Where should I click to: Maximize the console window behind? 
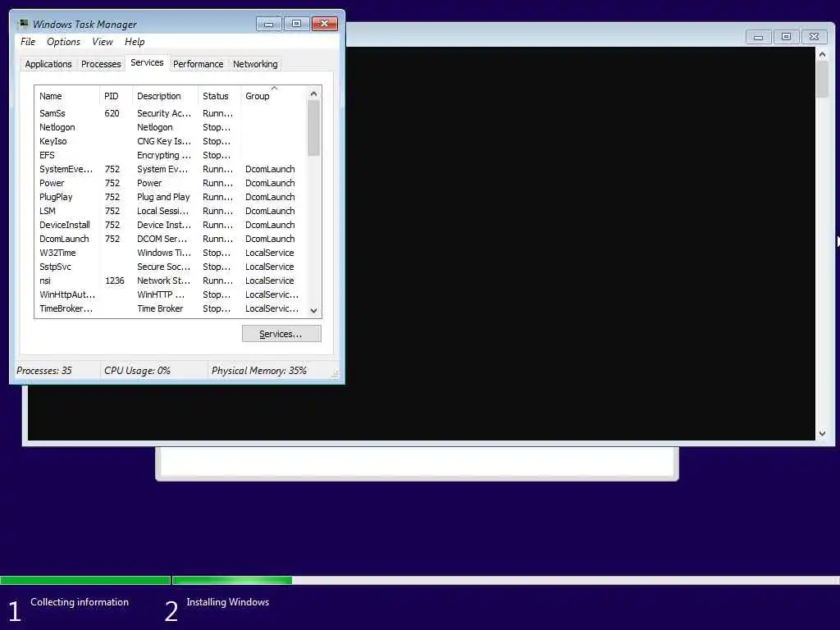pyautogui.click(x=786, y=37)
